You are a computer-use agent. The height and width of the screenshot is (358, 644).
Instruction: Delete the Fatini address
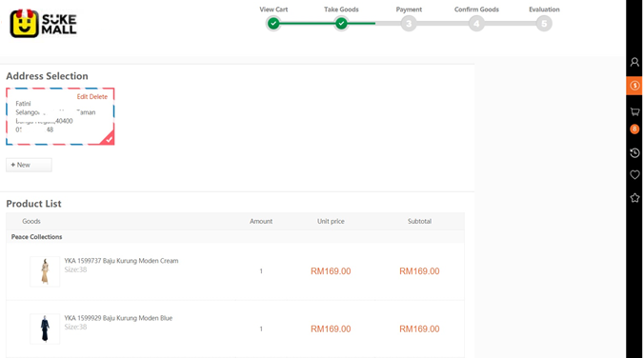98,97
